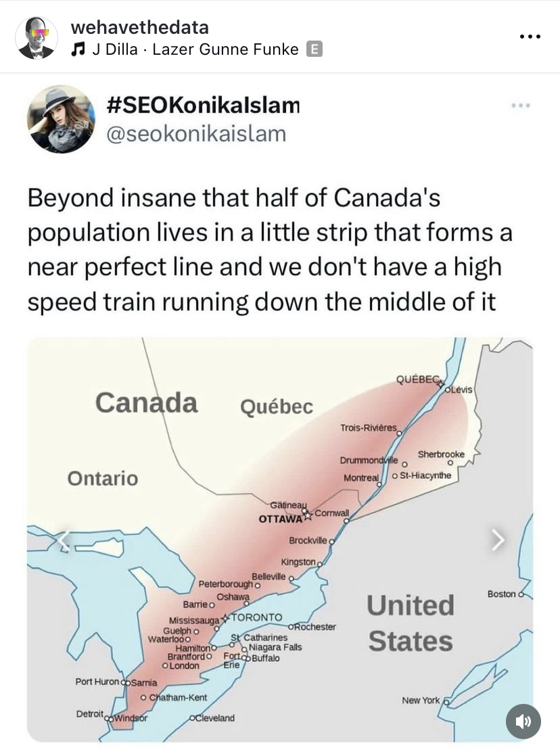Go to next carousel image
560x756 pixels.
pos(498,539)
